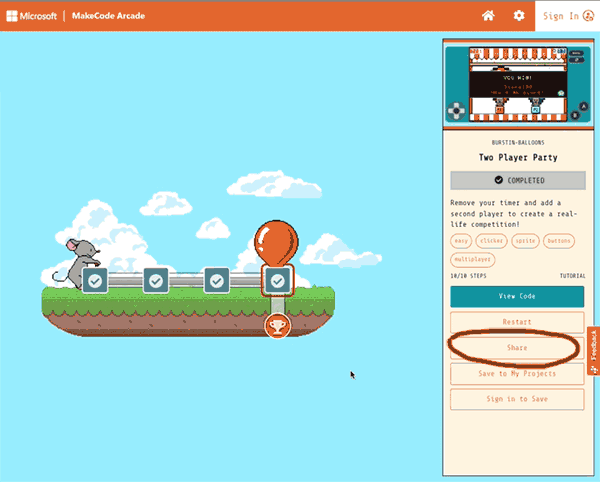Select the highlighted checkmark node under the balloon
The image size is (600, 482).
click(x=278, y=281)
